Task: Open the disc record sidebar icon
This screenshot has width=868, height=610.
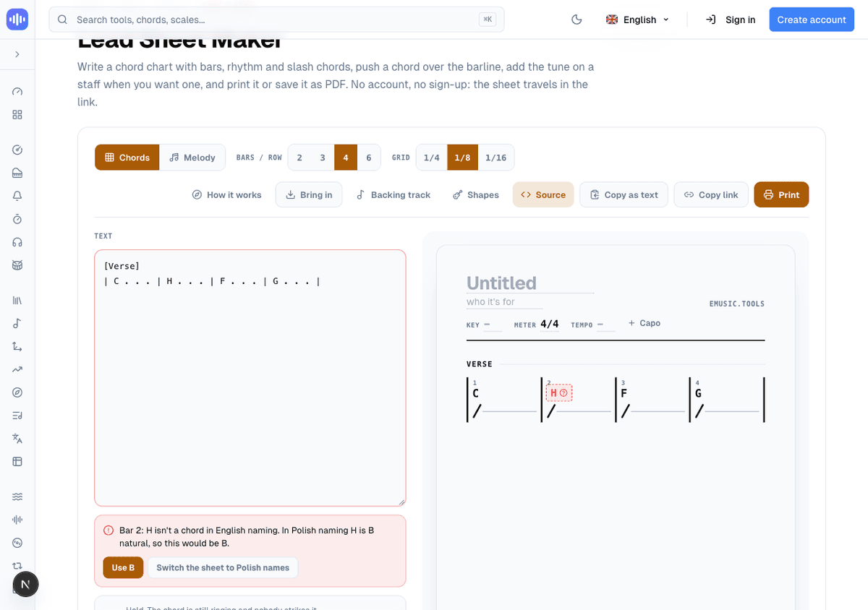Action: pos(17,543)
